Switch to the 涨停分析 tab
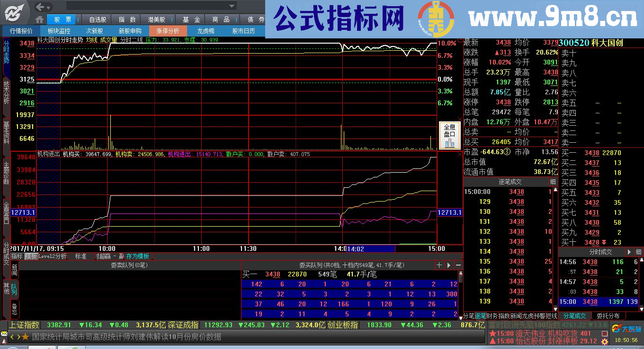 click(x=167, y=30)
